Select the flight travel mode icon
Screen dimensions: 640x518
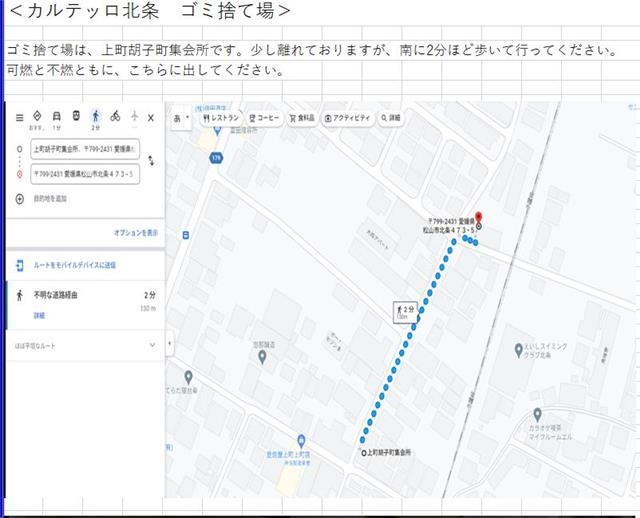click(x=134, y=117)
